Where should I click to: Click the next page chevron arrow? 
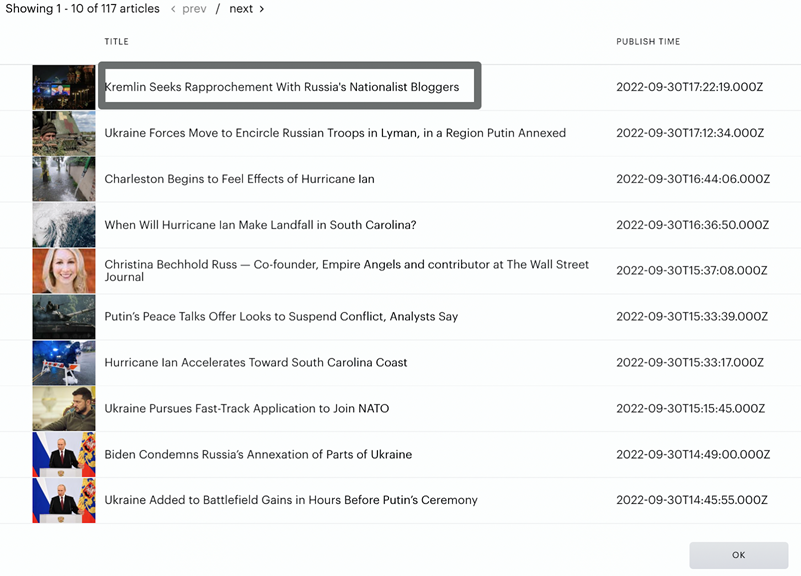[x=262, y=9]
